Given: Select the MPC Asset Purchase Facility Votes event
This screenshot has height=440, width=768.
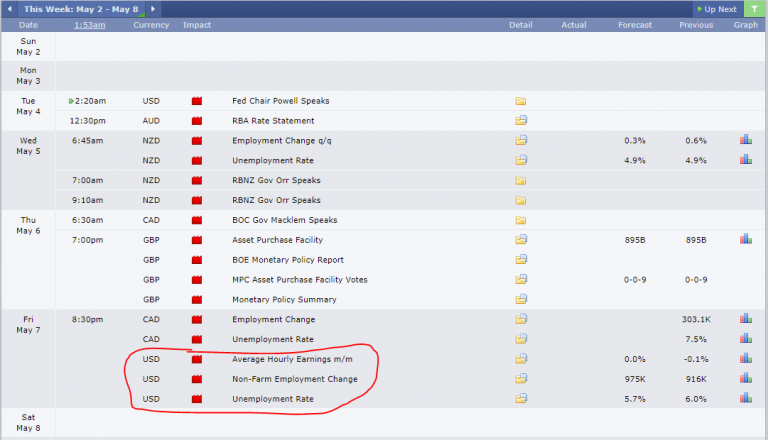Looking at the screenshot, I should pos(299,280).
